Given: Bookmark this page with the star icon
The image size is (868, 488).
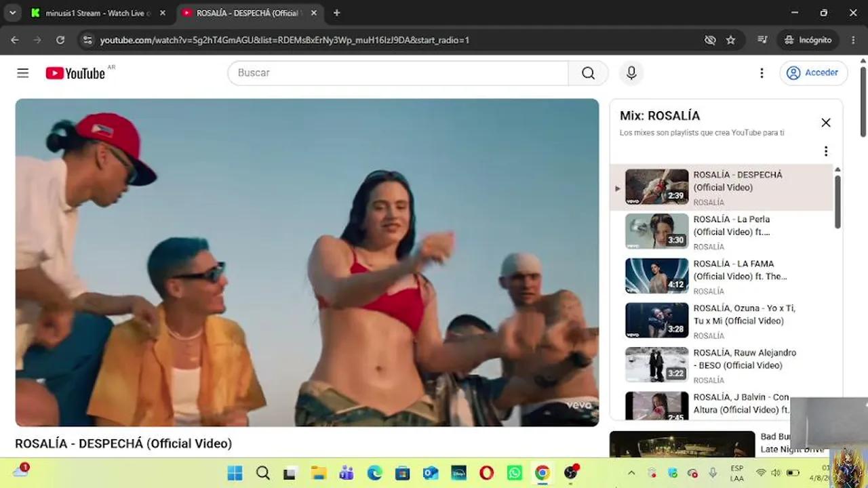Looking at the screenshot, I should pyautogui.click(x=730, y=40).
